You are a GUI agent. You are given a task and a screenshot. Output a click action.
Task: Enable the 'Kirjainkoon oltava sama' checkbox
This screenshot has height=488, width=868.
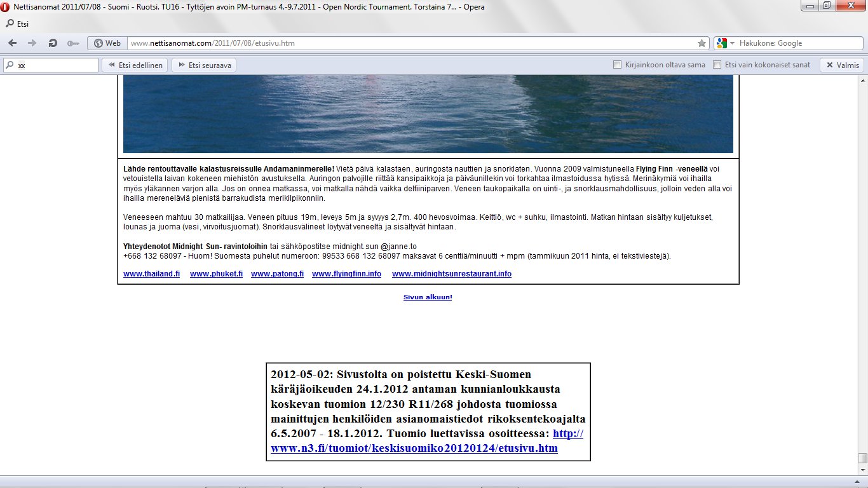617,65
